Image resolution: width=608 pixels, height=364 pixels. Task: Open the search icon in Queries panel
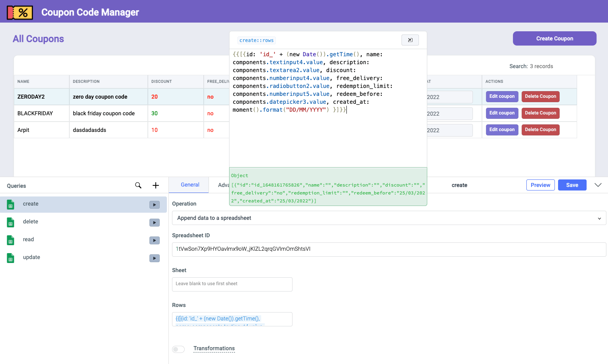click(x=138, y=185)
